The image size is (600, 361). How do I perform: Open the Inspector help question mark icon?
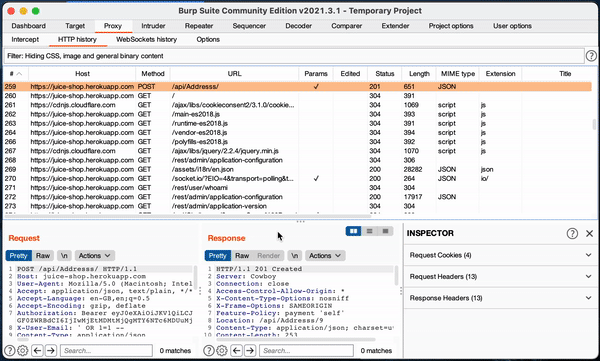pos(572,233)
